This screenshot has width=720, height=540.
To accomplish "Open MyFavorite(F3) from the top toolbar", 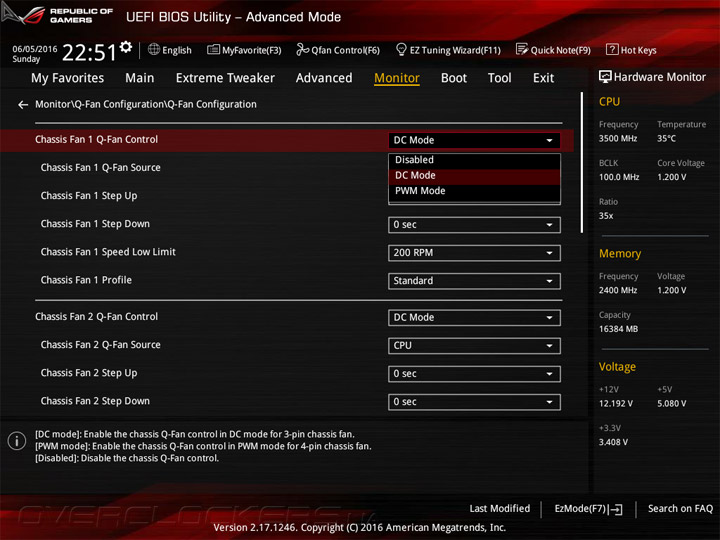I will tap(244, 50).
